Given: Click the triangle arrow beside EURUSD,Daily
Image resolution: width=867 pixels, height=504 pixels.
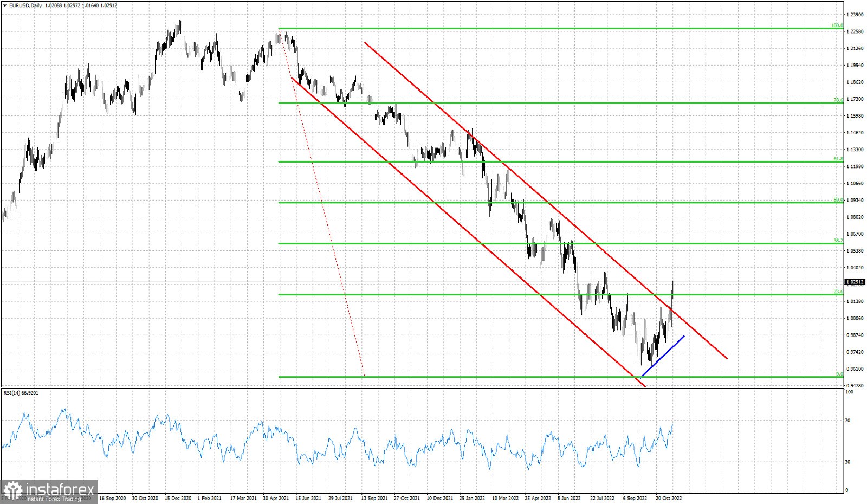Looking at the screenshot, I should pos(5,5).
